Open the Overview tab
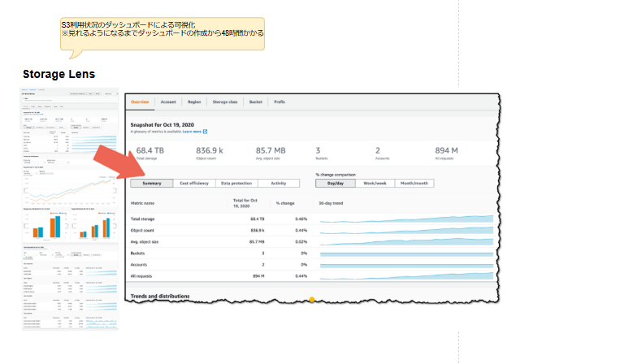This screenshot has width=620, height=364. [140, 102]
